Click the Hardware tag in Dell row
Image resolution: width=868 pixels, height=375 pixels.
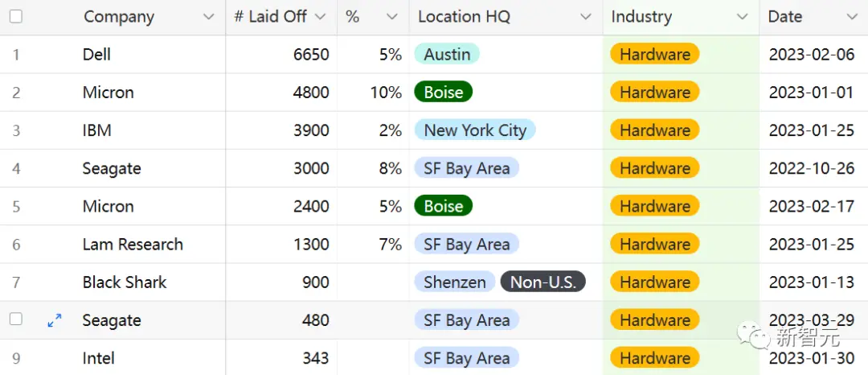[x=655, y=54]
